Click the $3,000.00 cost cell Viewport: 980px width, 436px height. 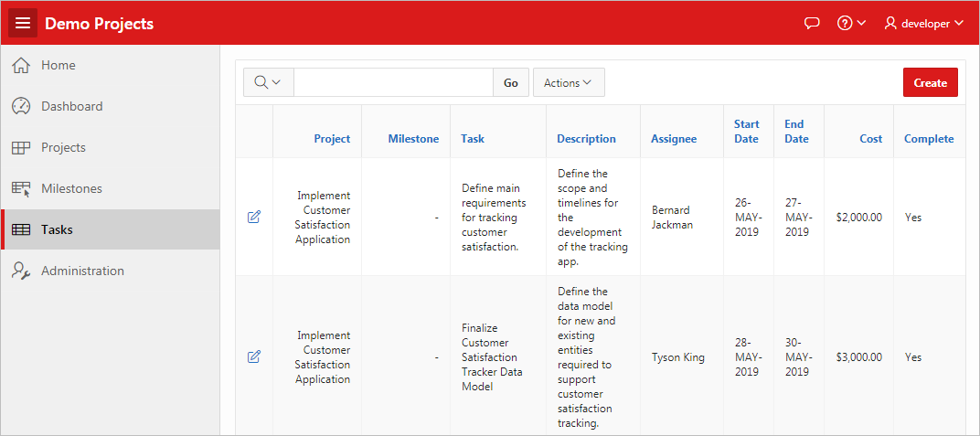[x=858, y=357]
